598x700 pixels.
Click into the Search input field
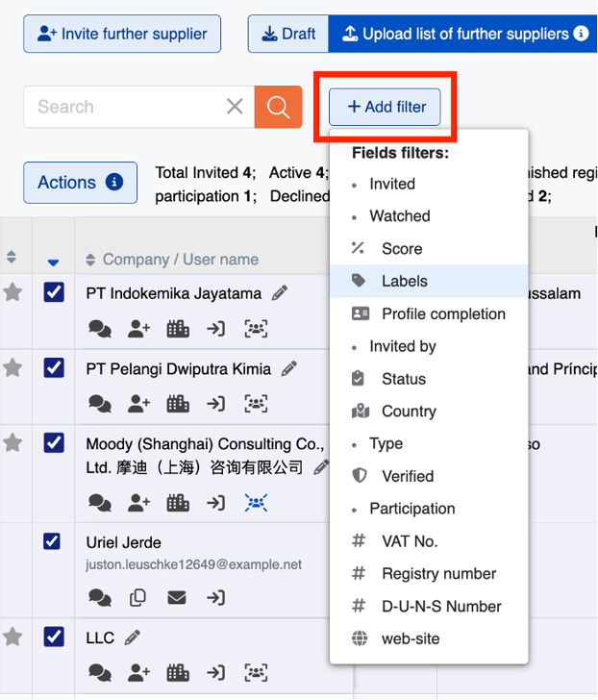125,107
